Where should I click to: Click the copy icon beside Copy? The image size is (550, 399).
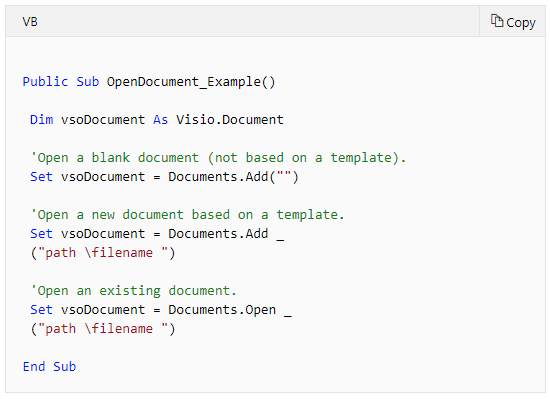tap(497, 21)
